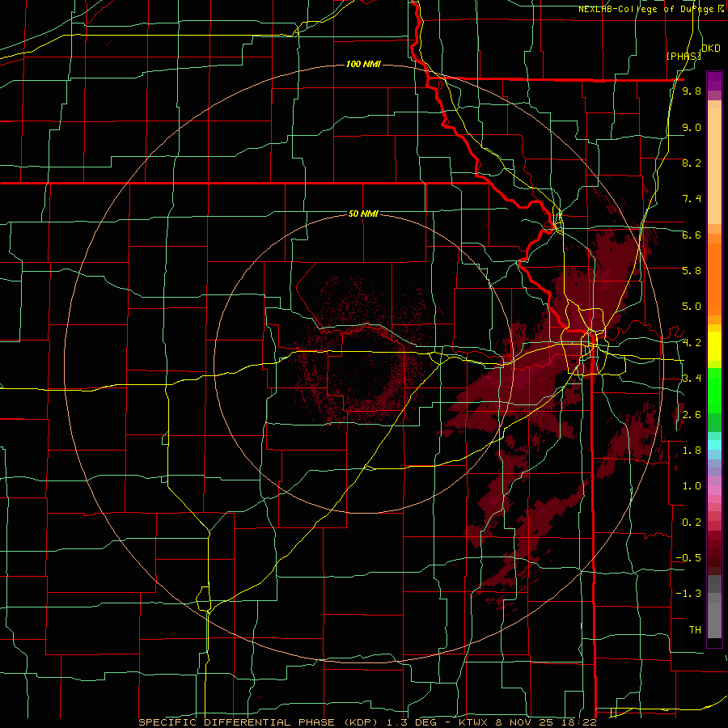This screenshot has width=728, height=728.
Task: Pick the peach swatch beside 8.2
Action: 714,166
